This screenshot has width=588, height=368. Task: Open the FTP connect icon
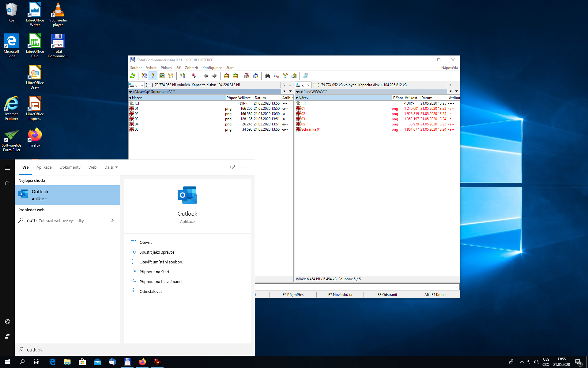click(247, 76)
